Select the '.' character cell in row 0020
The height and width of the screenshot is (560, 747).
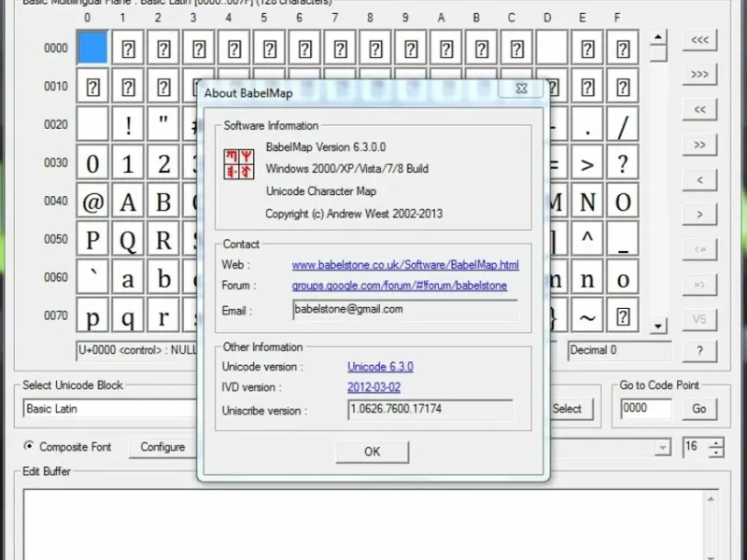point(587,124)
